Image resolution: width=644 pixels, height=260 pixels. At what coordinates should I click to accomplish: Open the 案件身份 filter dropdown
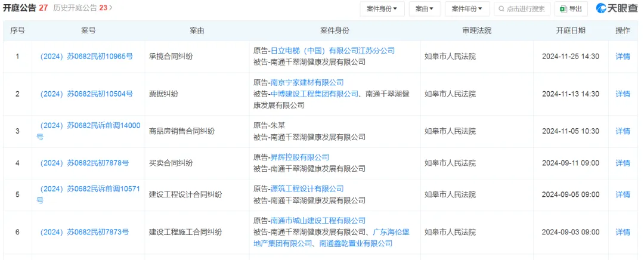coord(382,9)
